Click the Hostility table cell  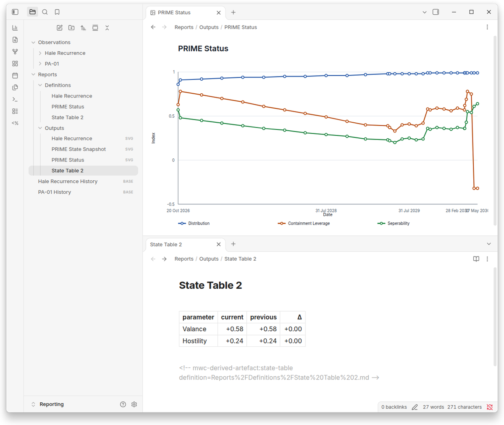pos(198,341)
